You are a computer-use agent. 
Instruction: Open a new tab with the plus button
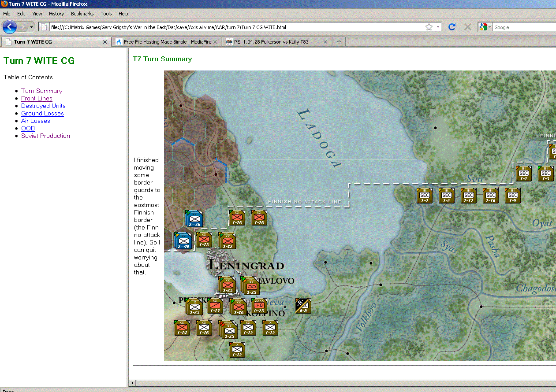pos(339,42)
